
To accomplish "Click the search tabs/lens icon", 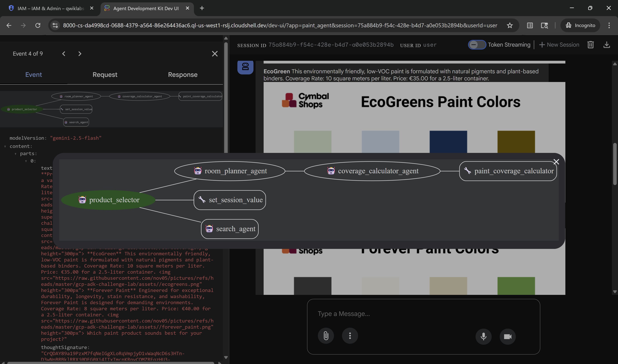I will click(x=544, y=25).
